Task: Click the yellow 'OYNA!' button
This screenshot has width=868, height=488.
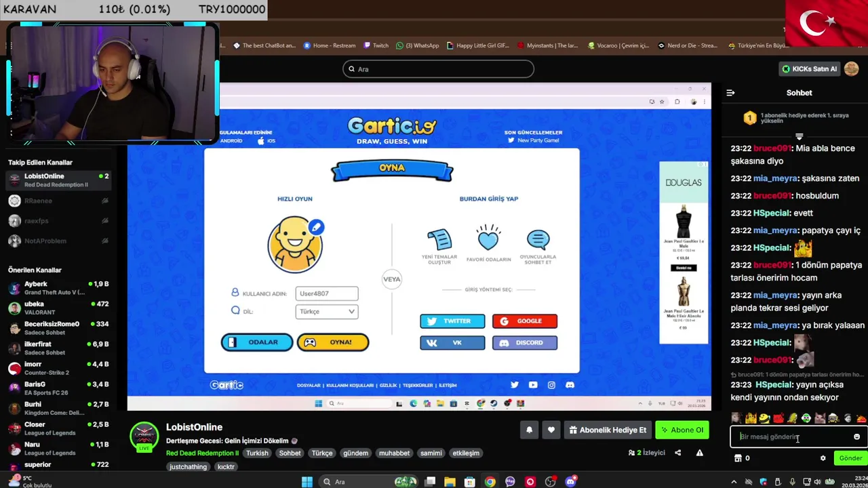Action: 333,342
